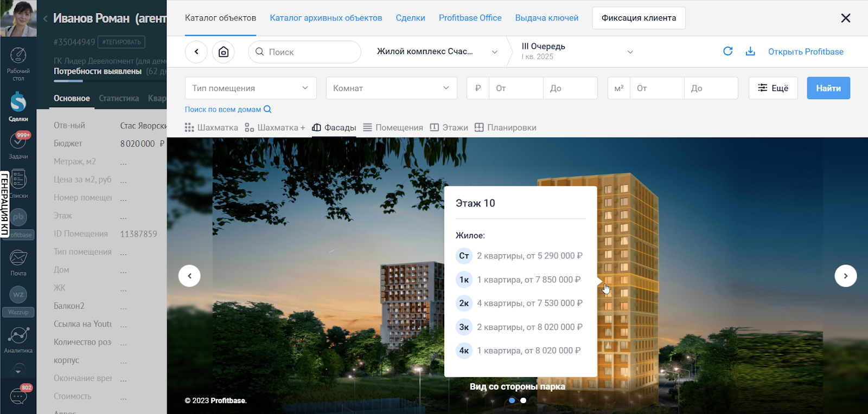Image resolution: width=868 pixels, height=414 pixels.
Task: Click price До input field
Action: [570, 88]
